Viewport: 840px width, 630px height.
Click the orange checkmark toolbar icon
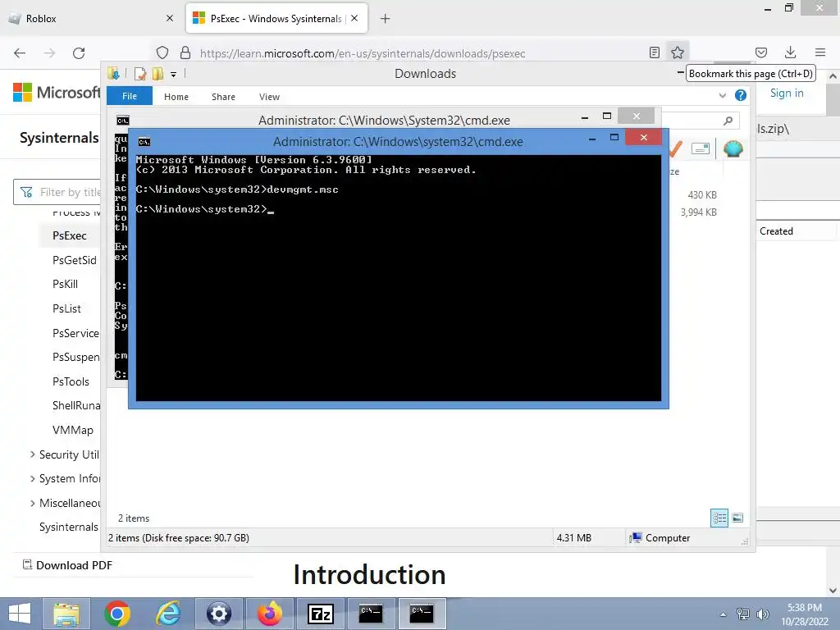(x=675, y=148)
